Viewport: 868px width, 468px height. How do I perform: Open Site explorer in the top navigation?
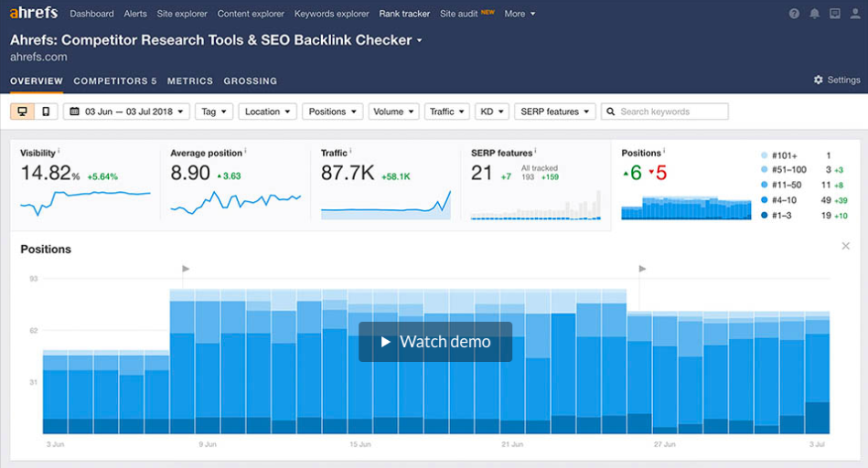pyautogui.click(x=182, y=14)
